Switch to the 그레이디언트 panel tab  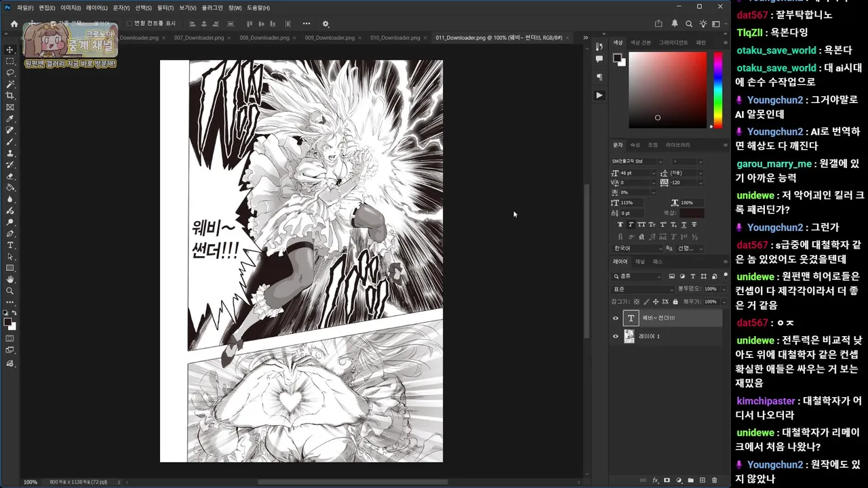click(x=673, y=43)
